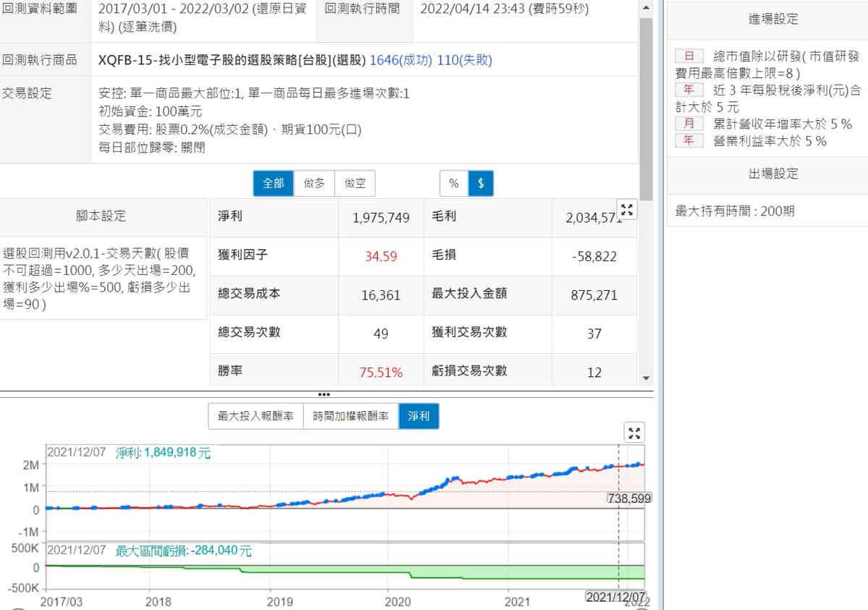Expand the statistics table to fullscreen
Screen dimensions: 868x610
tap(627, 210)
